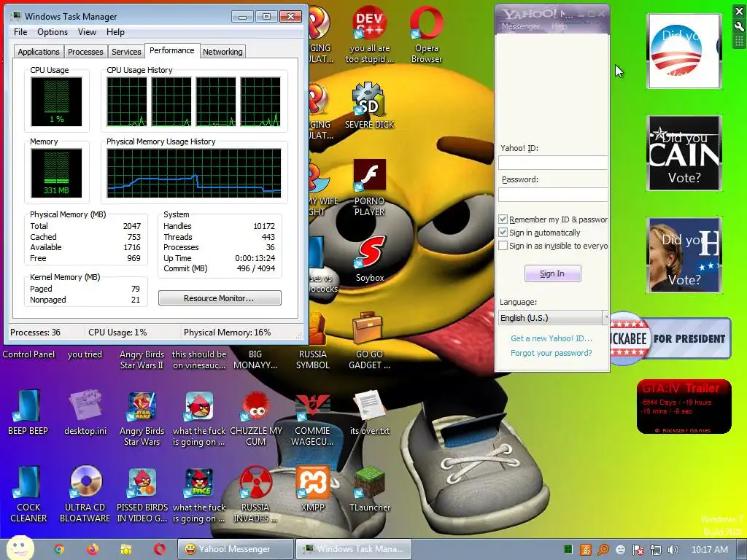Toggle Remember my ID & password checkbox
The height and width of the screenshot is (560, 747).
pyautogui.click(x=503, y=219)
